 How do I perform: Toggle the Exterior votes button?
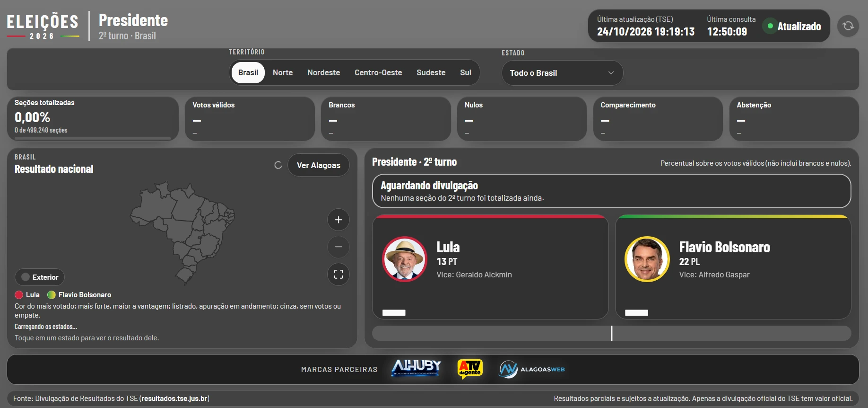40,277
